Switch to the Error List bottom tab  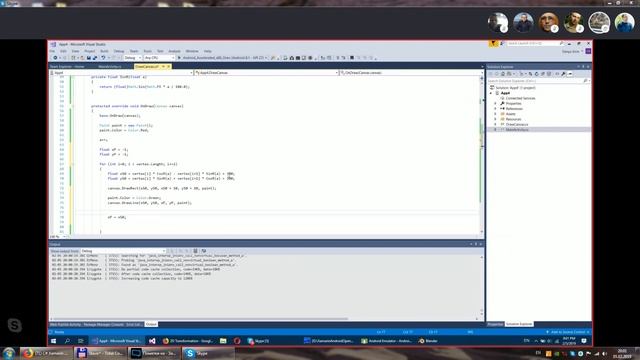click(133, 324)
